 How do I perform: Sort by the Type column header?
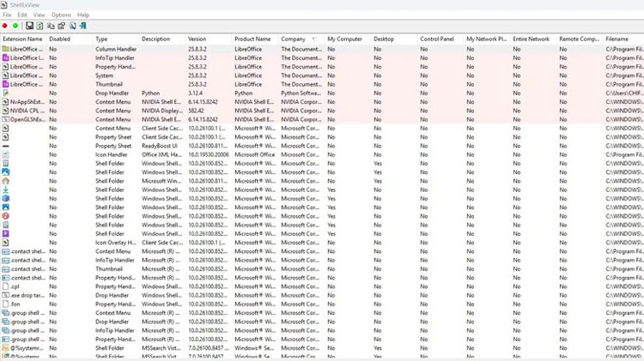pyautogui.click(x=116, y=39)
